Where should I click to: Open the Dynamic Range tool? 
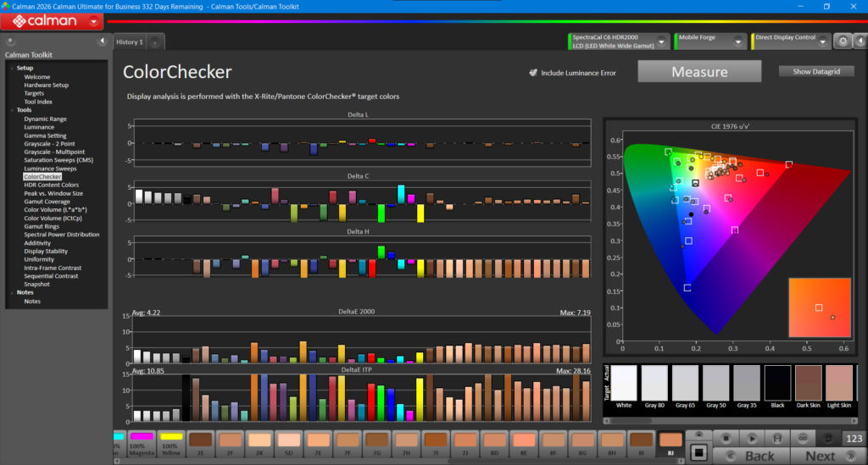pyautogui.click(x=45, y=119)
